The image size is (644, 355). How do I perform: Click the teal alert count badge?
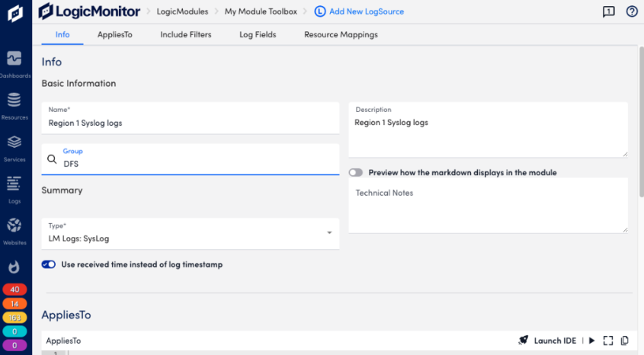coord(14,331)
